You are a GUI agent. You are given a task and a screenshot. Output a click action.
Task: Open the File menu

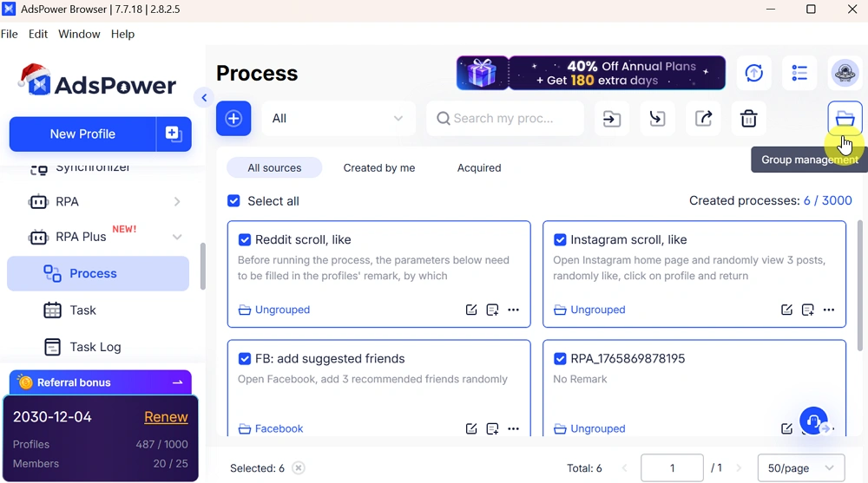point(9,35)
